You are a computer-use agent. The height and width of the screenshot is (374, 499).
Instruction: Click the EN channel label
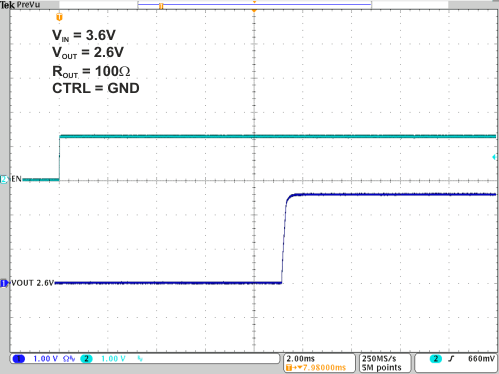click(x=16, y=179)
